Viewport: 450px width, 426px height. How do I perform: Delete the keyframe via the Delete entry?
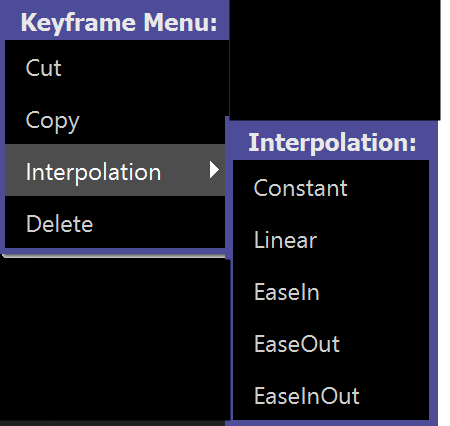tap(115, 222)
